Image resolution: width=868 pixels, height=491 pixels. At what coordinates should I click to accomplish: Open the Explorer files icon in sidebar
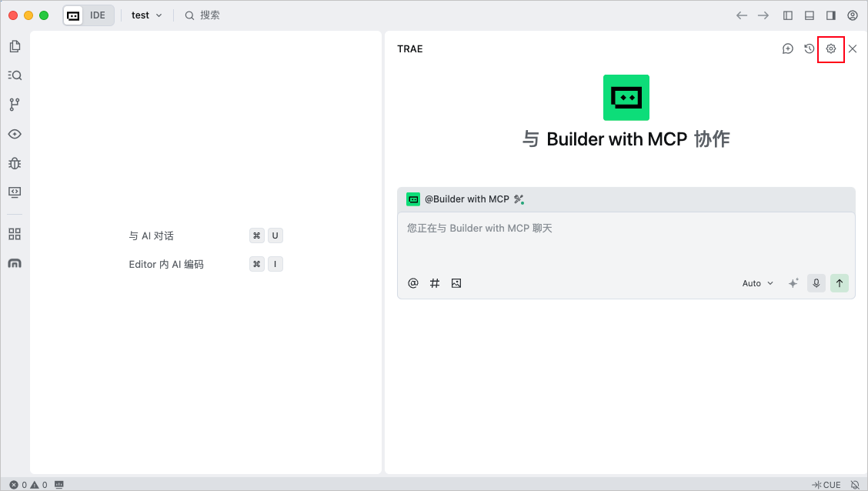pos(15,46)
